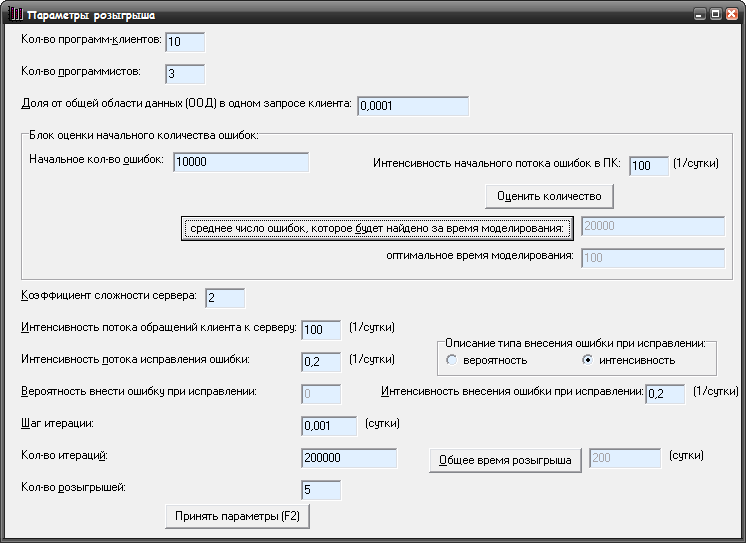This screenshot has width=746, height=543.
Task: Select the вероятность radio button
Action: [x=451, y=360]
